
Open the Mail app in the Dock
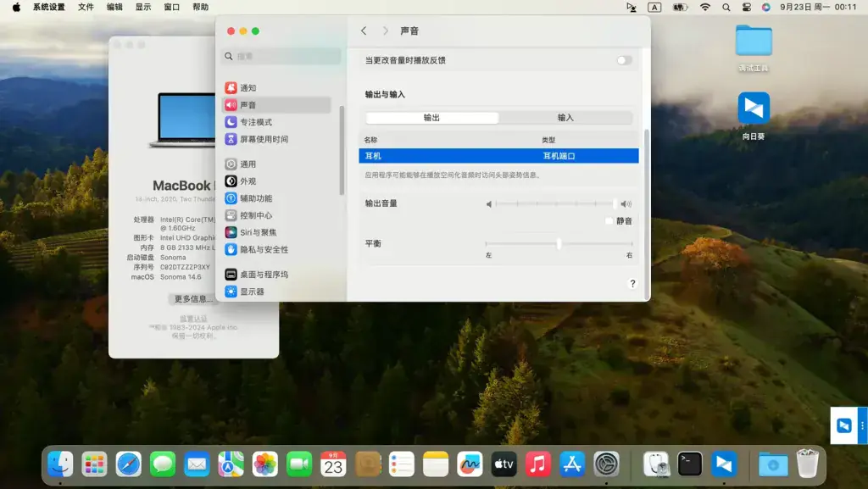[197, 464]
